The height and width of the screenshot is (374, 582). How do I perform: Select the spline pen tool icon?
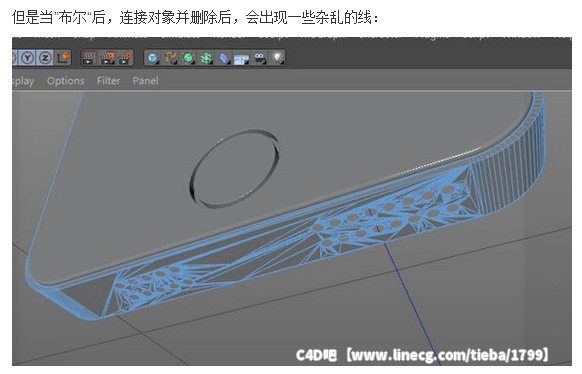(170, 58)
